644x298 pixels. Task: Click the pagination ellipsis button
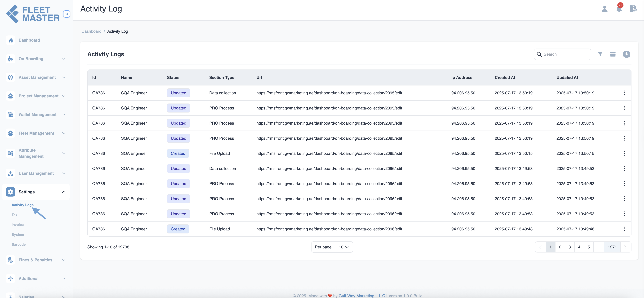pos(599,247)
